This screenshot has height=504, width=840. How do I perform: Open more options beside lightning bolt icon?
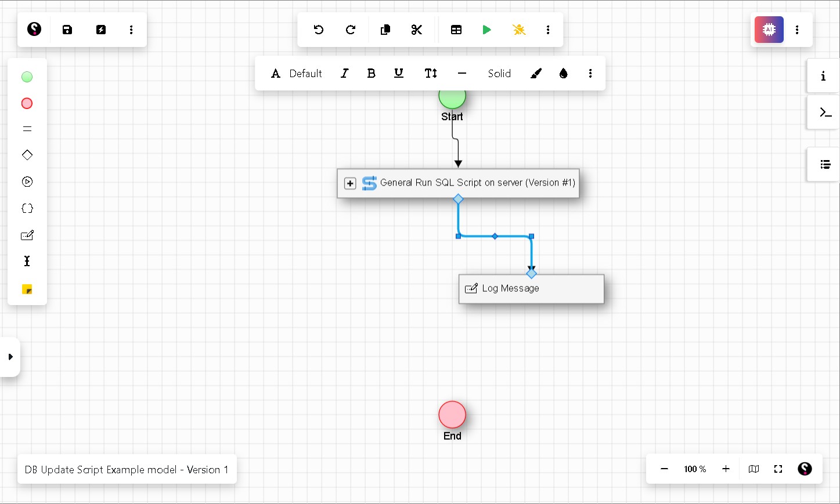click(x=131, y=30)
